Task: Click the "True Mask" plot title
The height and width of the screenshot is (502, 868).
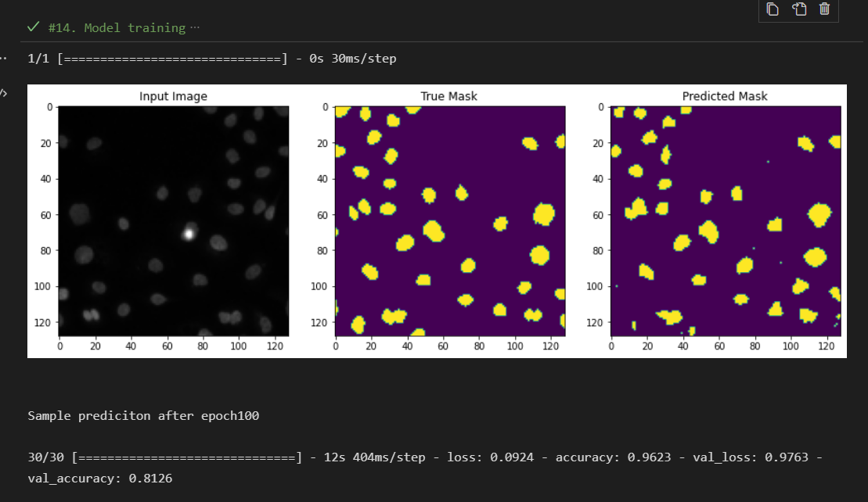Action: [x=449, y=96]
